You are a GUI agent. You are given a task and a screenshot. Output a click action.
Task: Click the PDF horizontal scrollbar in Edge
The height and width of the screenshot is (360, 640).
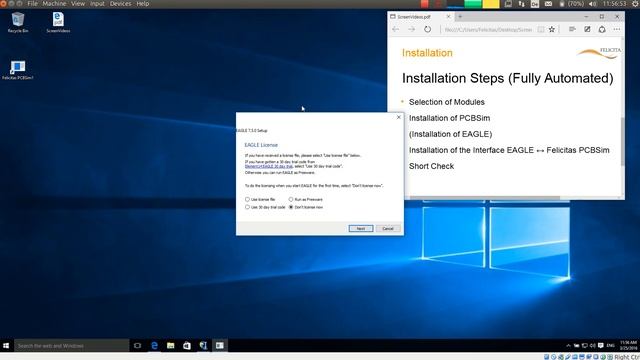tap(484, 198)
